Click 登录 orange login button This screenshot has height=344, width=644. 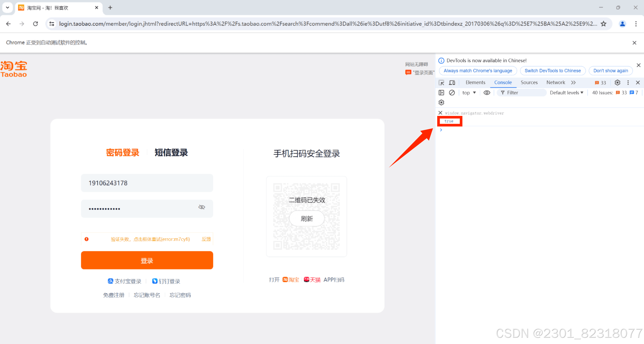coord(146,260)
